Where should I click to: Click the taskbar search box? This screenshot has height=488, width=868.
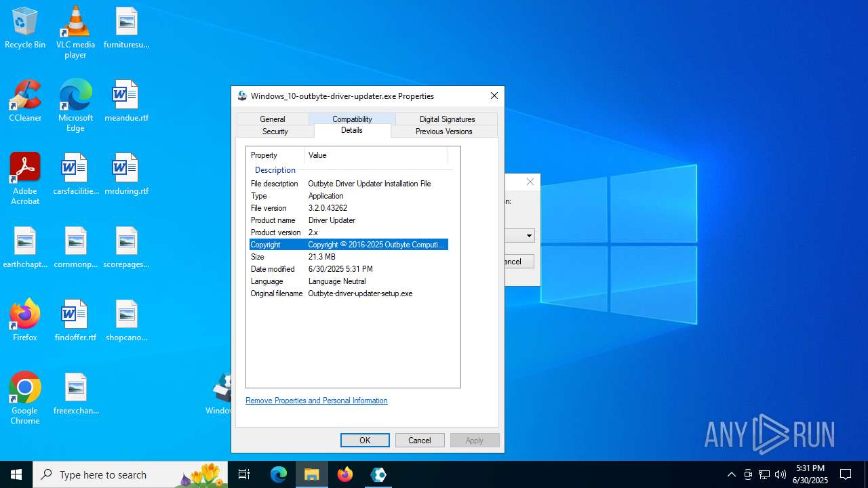pos(130,474)
